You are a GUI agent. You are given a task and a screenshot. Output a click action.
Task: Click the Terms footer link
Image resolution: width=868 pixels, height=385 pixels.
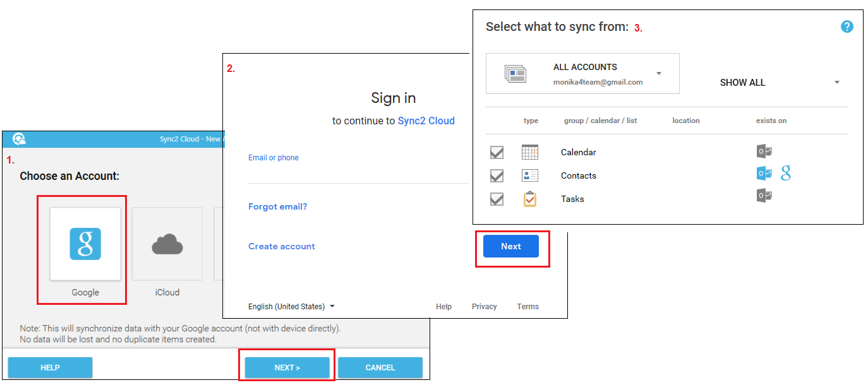pos(528,307)
